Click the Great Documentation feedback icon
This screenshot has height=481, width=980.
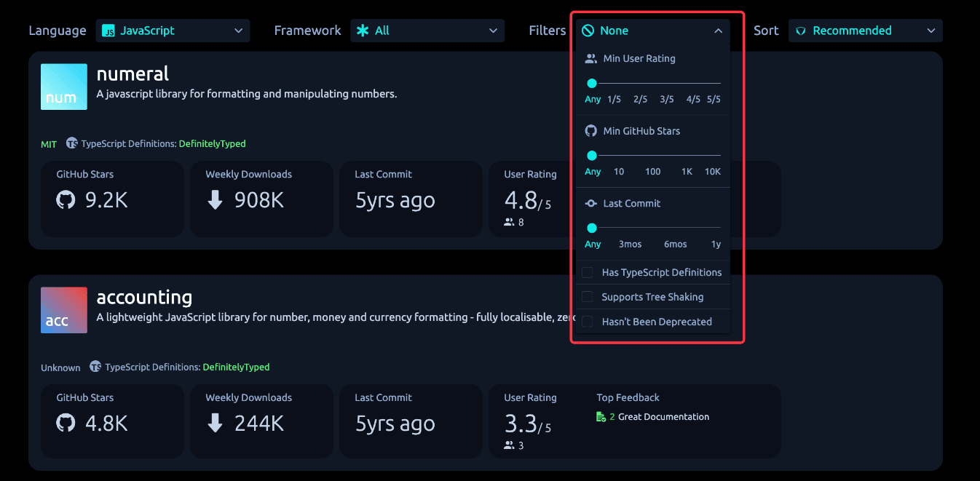point(601,417)
